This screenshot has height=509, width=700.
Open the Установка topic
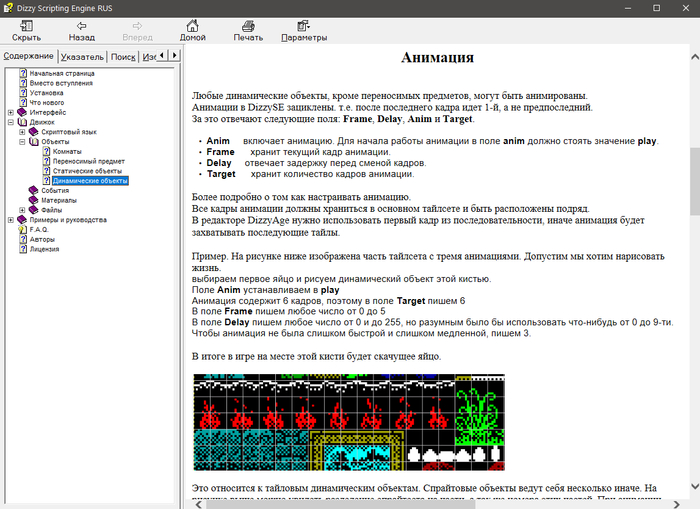[46, 93]
